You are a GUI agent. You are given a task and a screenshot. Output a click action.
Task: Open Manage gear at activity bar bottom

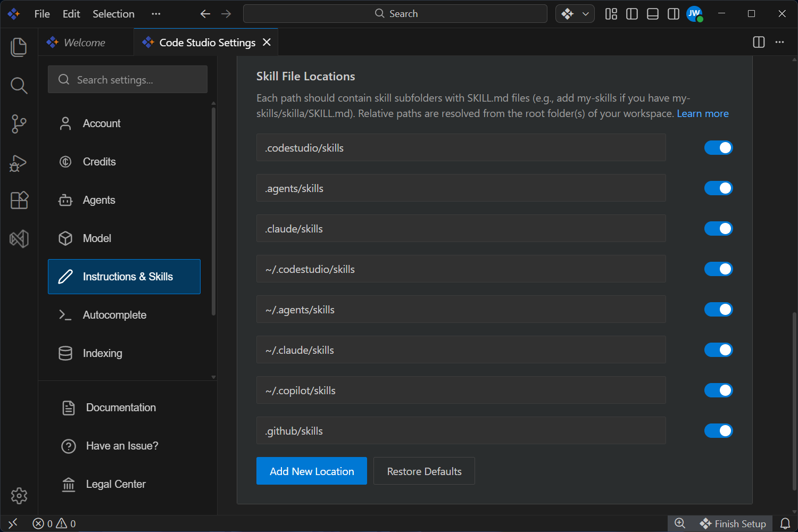(19, 495)
